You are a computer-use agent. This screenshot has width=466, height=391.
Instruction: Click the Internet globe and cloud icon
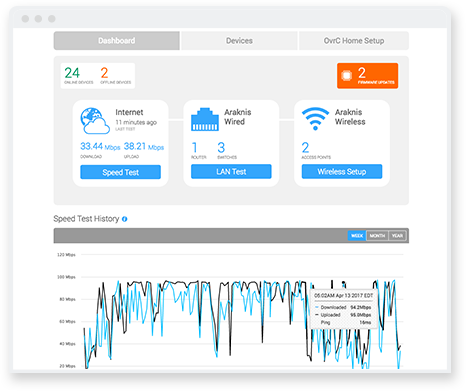(x=95, y=121)
